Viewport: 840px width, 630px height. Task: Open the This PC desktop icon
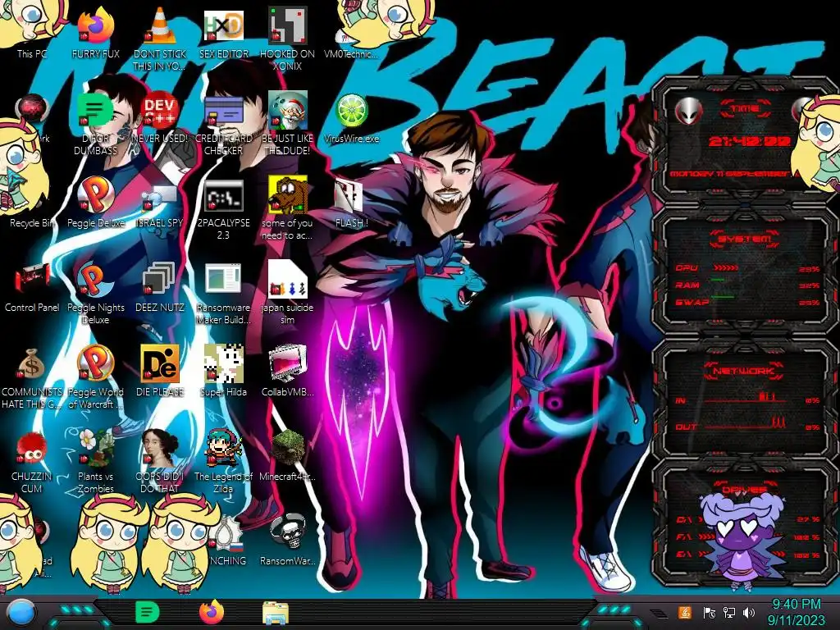tap(32, 32)
